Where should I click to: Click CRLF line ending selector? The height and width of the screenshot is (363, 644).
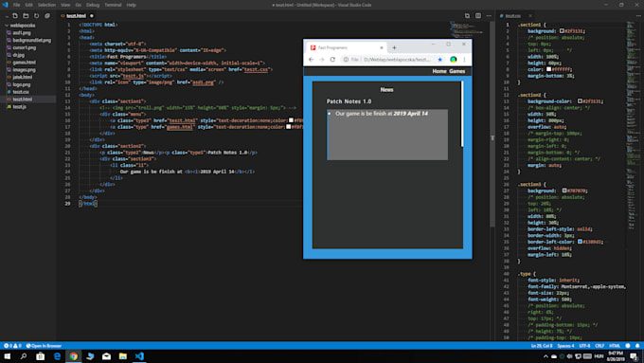(599, 346)
